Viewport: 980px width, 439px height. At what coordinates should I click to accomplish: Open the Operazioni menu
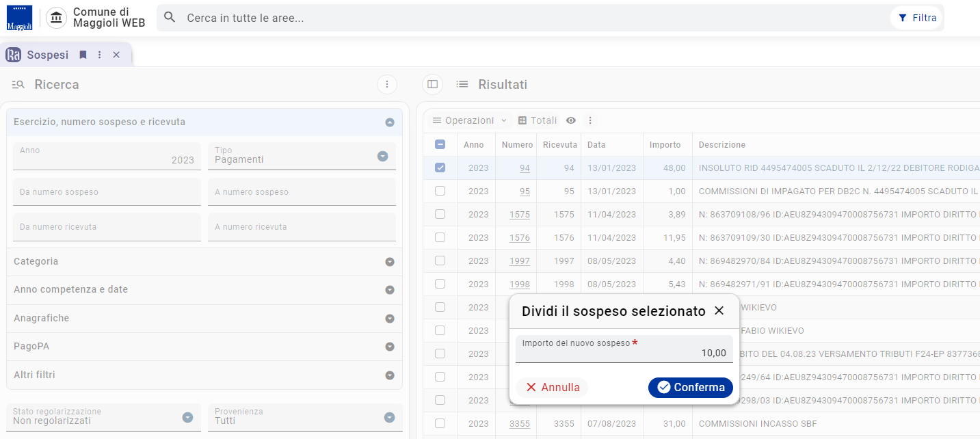tap(470, 120)
